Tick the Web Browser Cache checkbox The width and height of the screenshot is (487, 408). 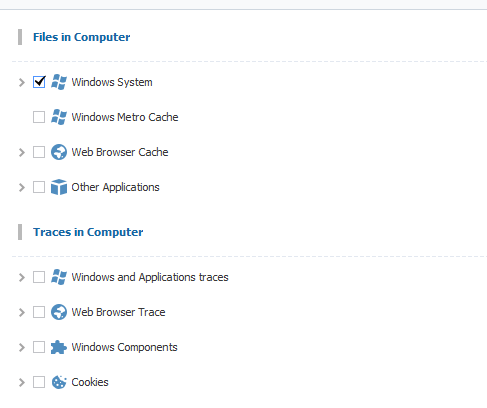tap(39, 152)
